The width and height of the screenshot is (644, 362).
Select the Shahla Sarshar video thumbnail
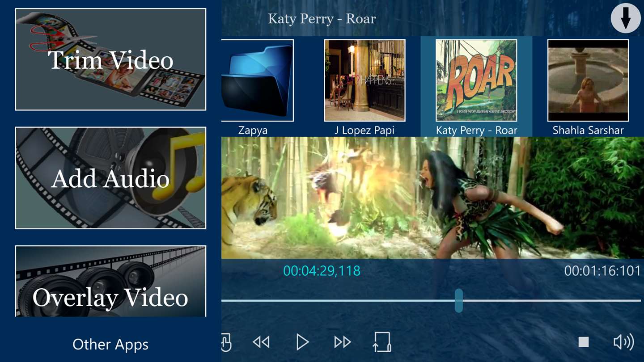pos(588,80)
